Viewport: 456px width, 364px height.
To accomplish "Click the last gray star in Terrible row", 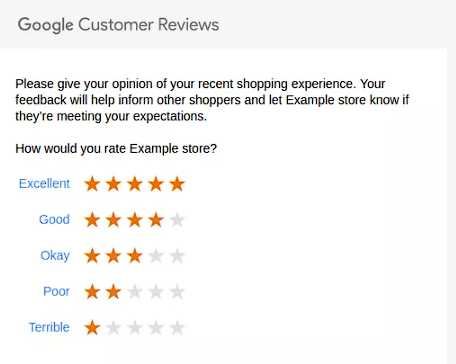I will [177, 328].
